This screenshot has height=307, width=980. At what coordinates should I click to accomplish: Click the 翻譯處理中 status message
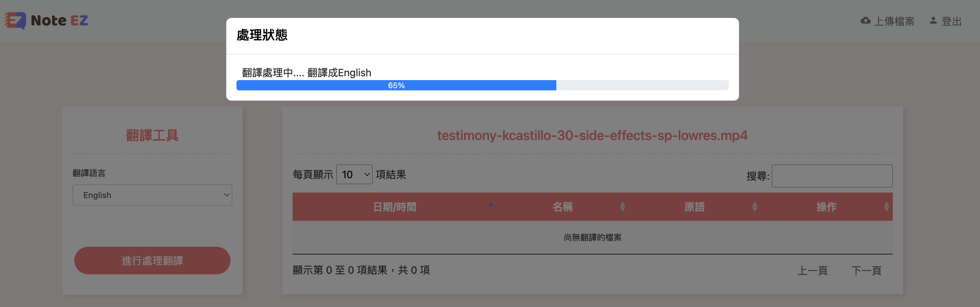(x=307, y=73)
